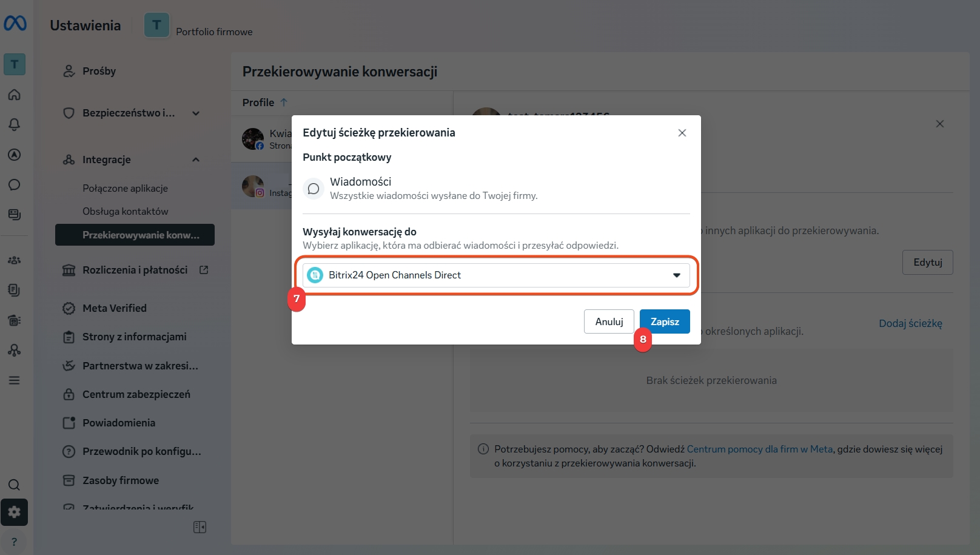Select the Portfolio firmowe T avatar

tap(157, 25)
